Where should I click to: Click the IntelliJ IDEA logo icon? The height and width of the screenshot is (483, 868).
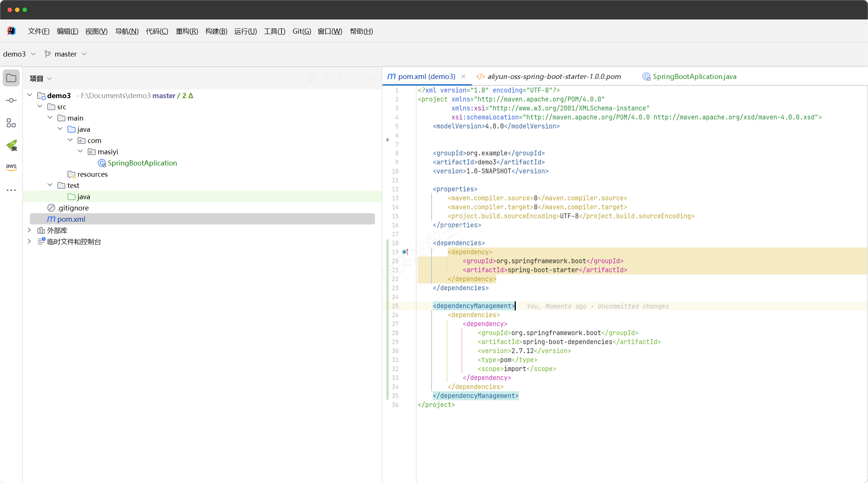(x=11, y=31)
